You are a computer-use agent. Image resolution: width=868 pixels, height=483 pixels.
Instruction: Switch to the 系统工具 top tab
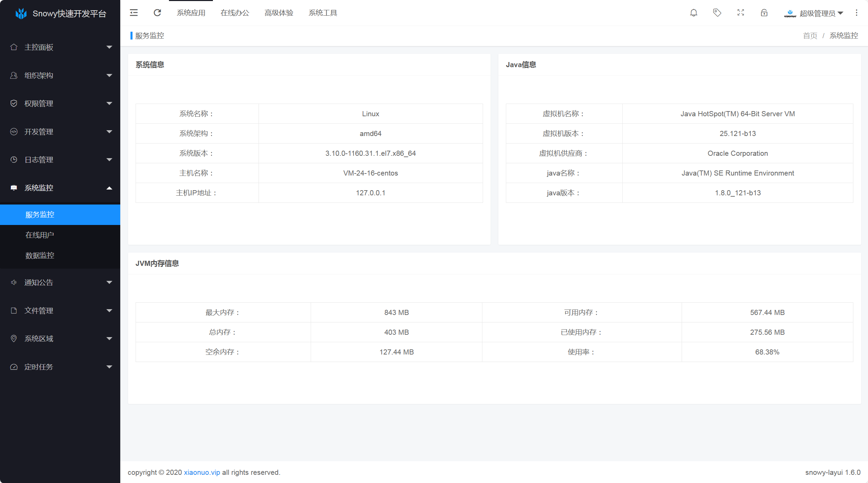[323, 13]
